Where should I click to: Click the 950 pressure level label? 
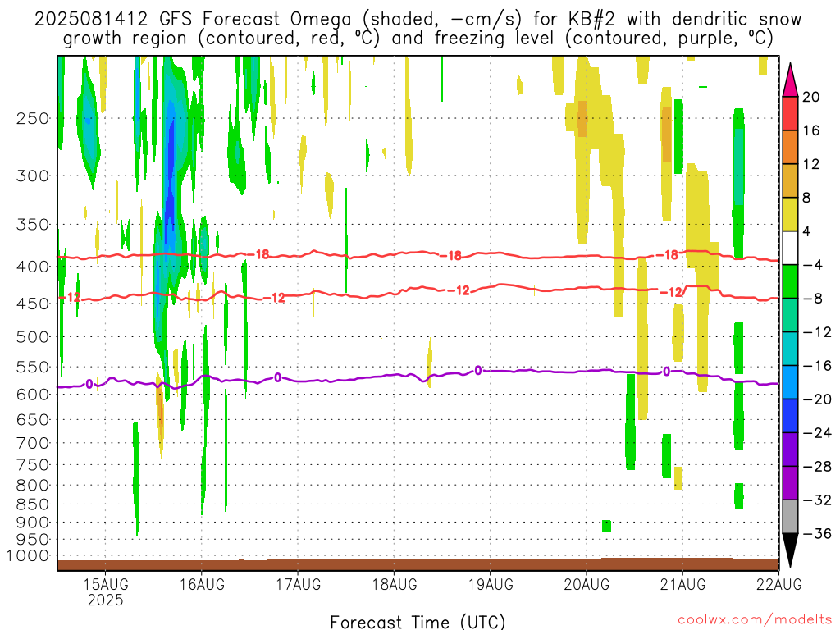(x=33, y=540)
